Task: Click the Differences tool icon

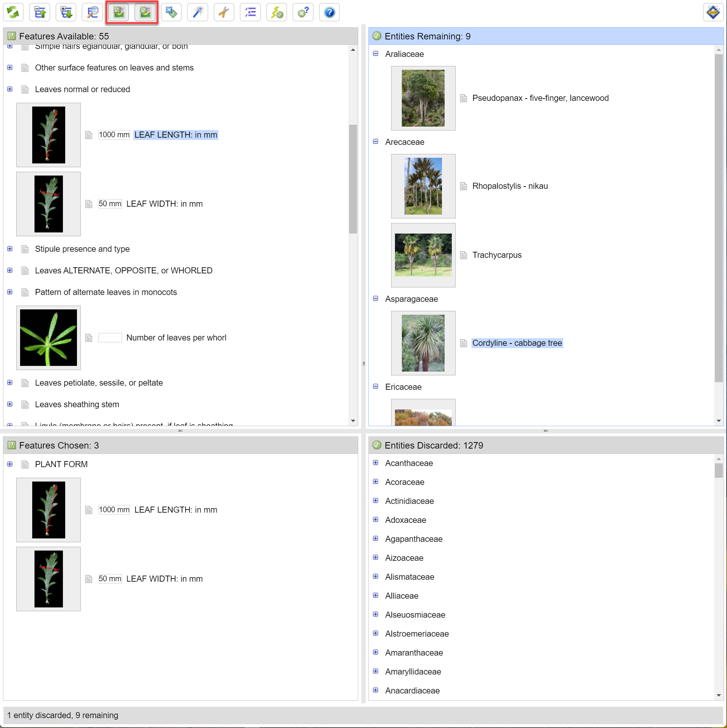Action: click(x=171, y=13)
